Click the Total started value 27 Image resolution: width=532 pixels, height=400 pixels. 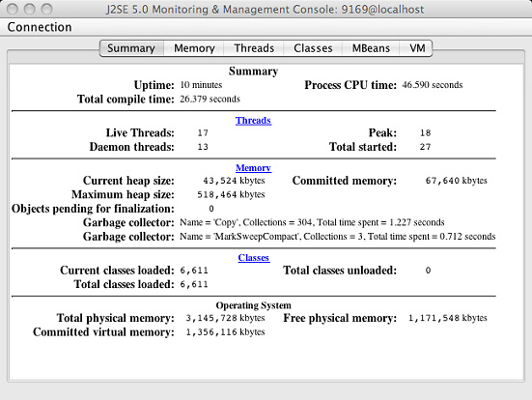point(426,147)
